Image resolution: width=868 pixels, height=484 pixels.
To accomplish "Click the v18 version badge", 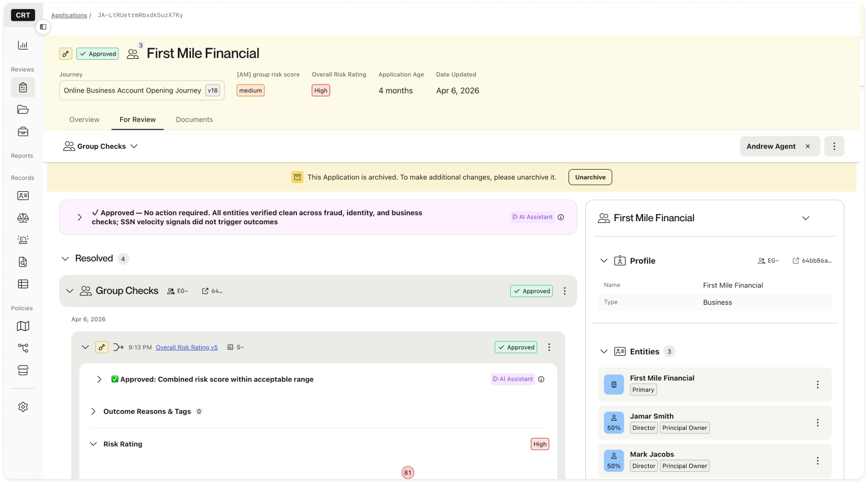I will pyautogui.click(x=213, y=91).
